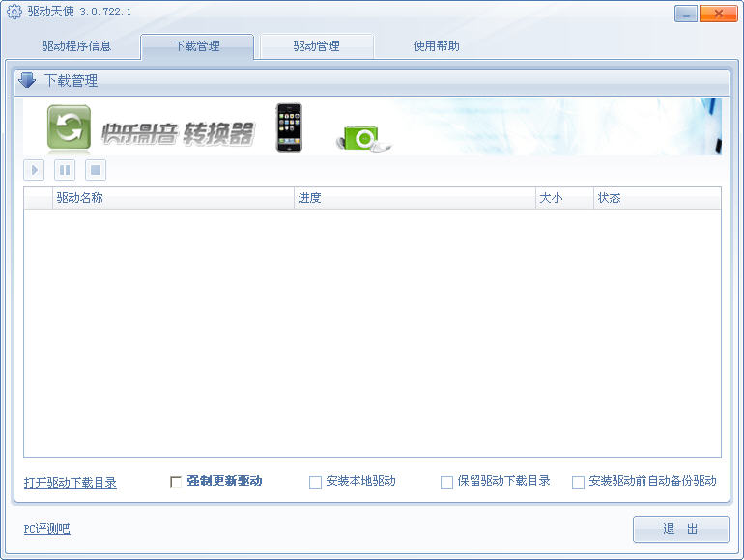Toggle the 安装本地驱动 checkbox

315,482
